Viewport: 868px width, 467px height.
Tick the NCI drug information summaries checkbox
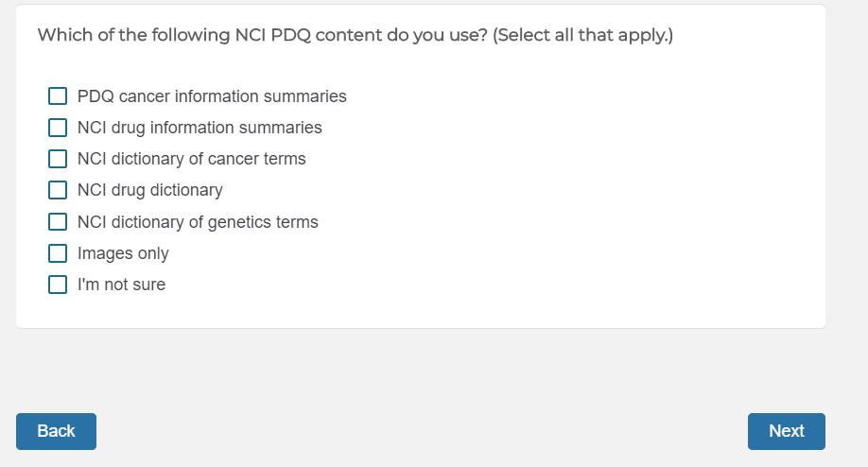click(x=58, y=128)
